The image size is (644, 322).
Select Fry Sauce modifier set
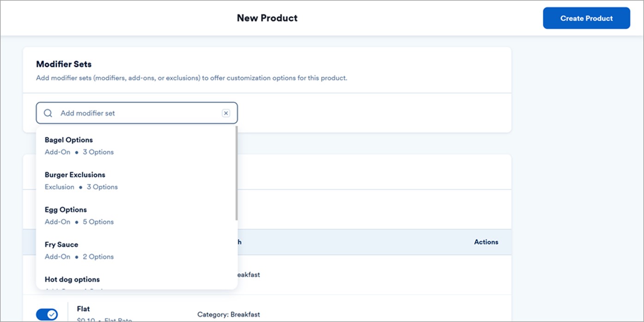[136, 250]
